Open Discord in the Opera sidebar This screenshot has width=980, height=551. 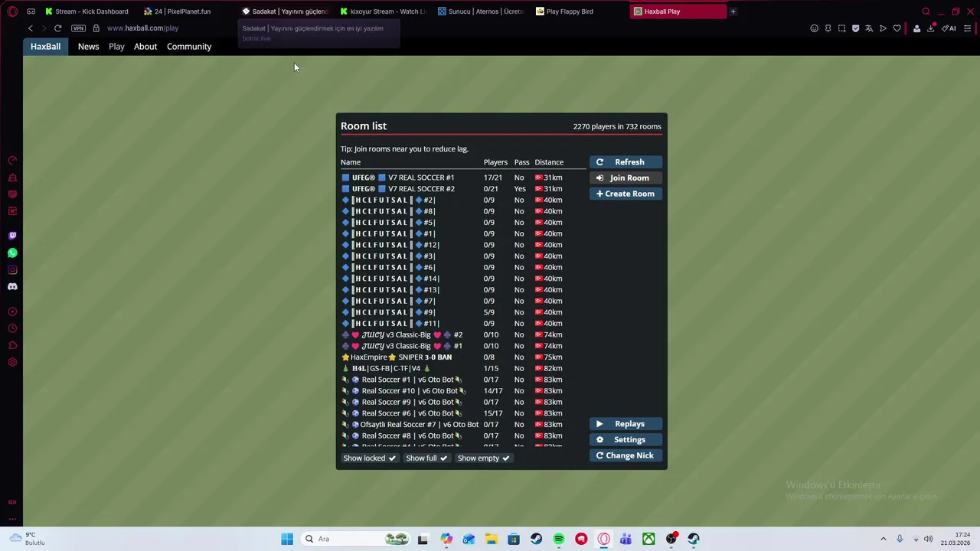tap(12, 286)
